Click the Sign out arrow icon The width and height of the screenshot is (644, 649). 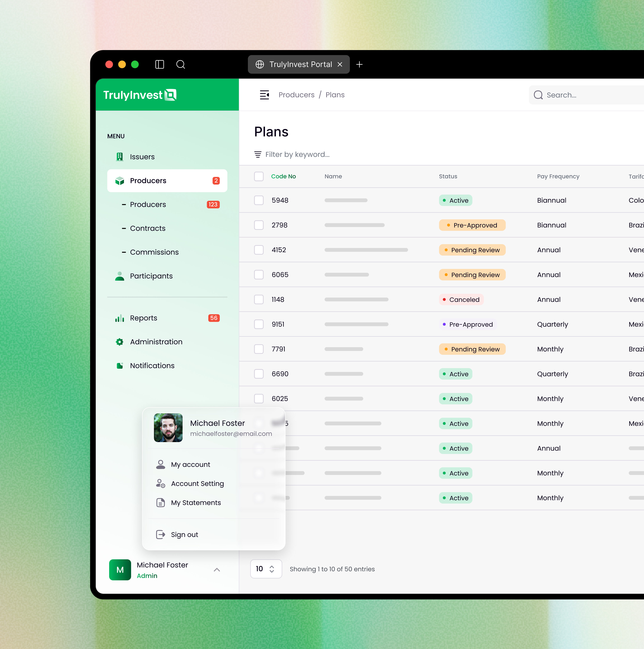pos(160,534)
